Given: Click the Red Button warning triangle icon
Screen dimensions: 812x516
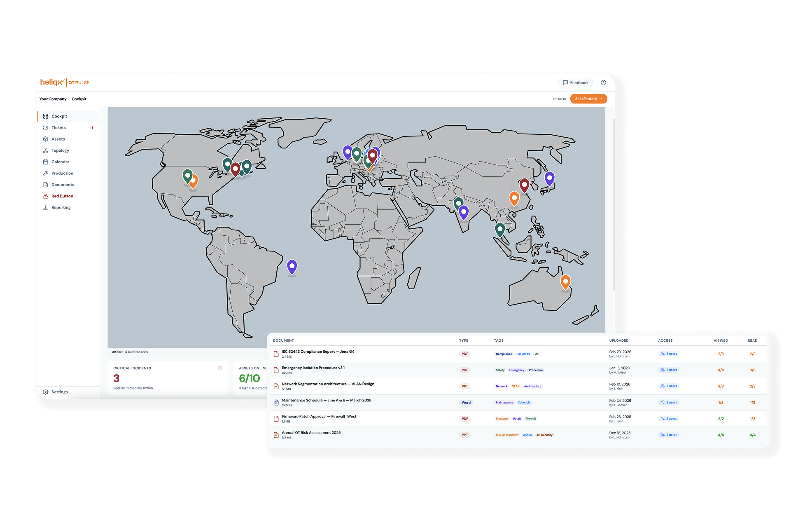Looking at the screenshot, I should [45, 196].
